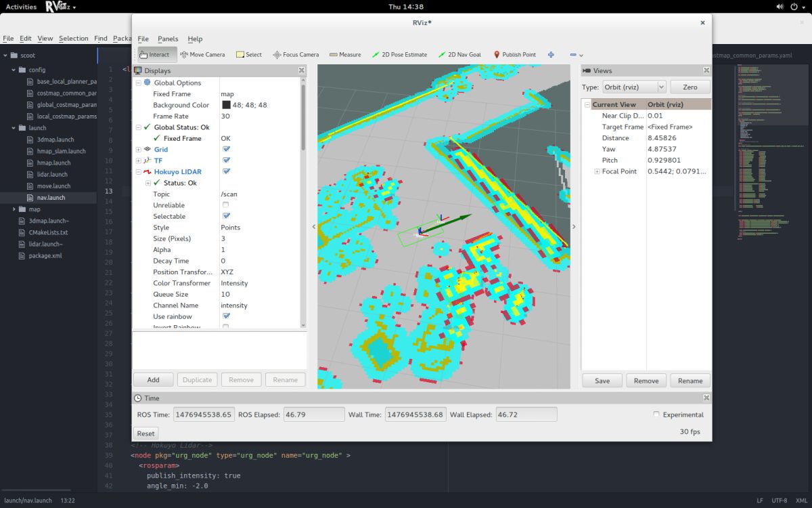Open the volume indicator in top bar
812x508 pixels.
coord(780,7)
